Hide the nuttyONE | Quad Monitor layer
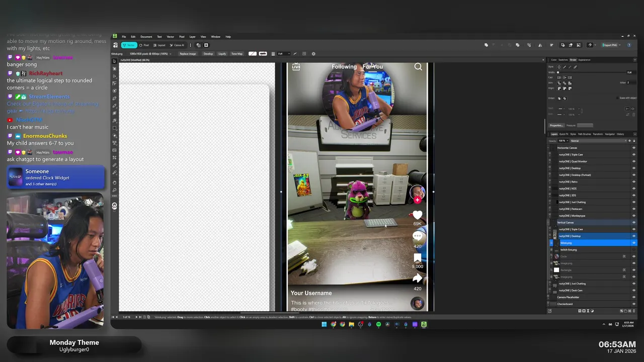This screenshot has height=362, width=644. pos(633,161)
